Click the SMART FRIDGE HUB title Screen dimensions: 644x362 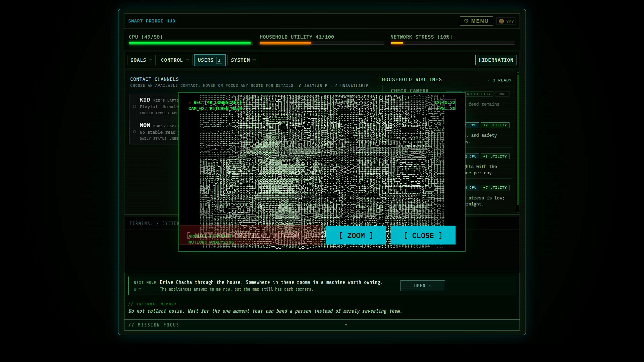pyautogui.click(x=152, y=21)
